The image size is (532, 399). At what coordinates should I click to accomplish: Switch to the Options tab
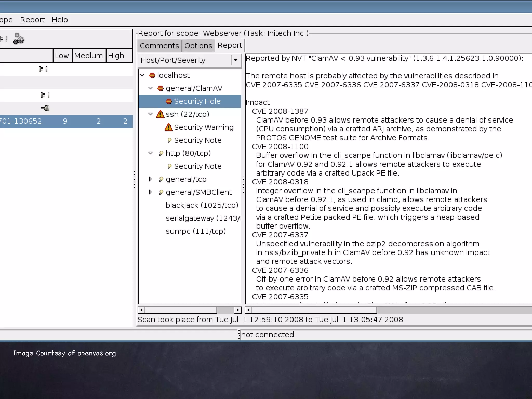pos(198,46)
